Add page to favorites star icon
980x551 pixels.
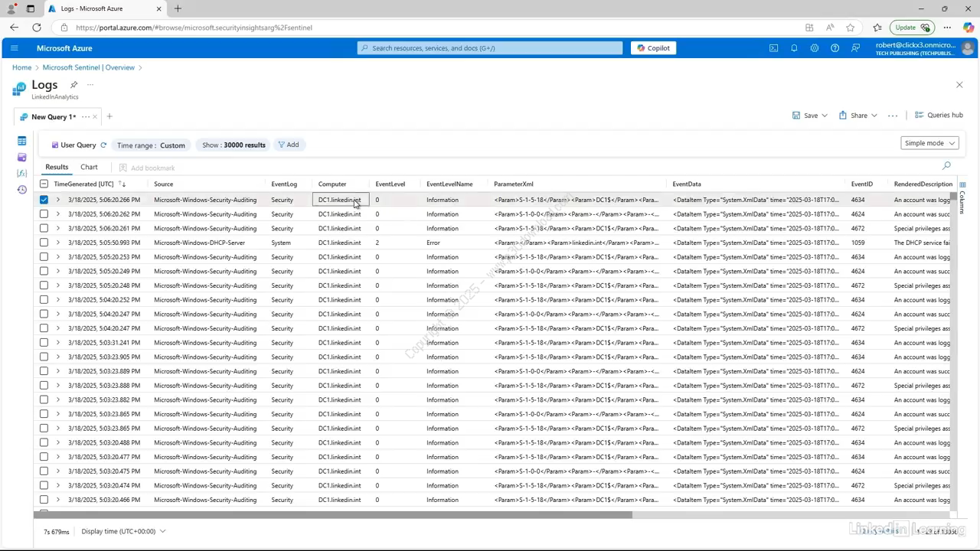pos(850,28)
